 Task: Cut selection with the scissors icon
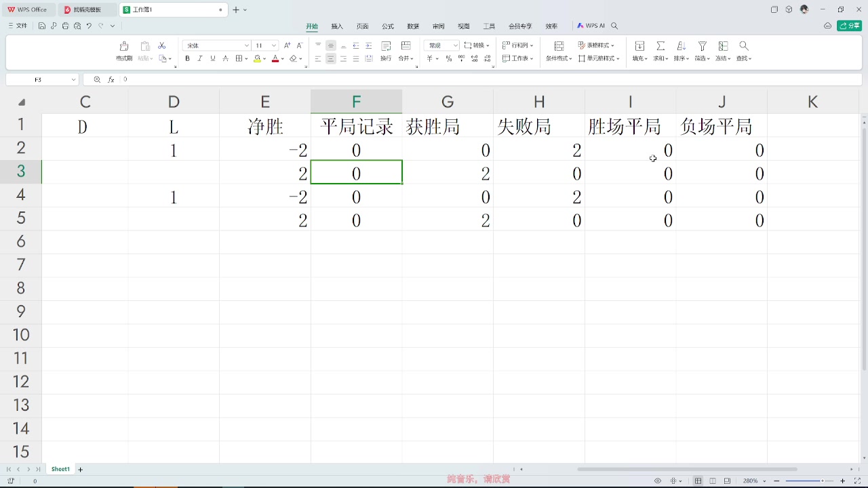[162, 45]
